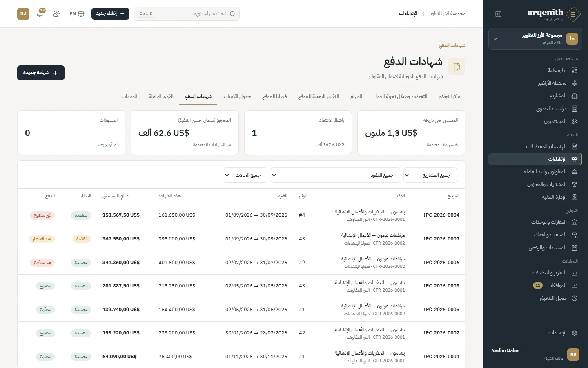588x368 pixels.
Task: Open التقارير والتحليلات icon in sidebar
Action: coord(575,273)
